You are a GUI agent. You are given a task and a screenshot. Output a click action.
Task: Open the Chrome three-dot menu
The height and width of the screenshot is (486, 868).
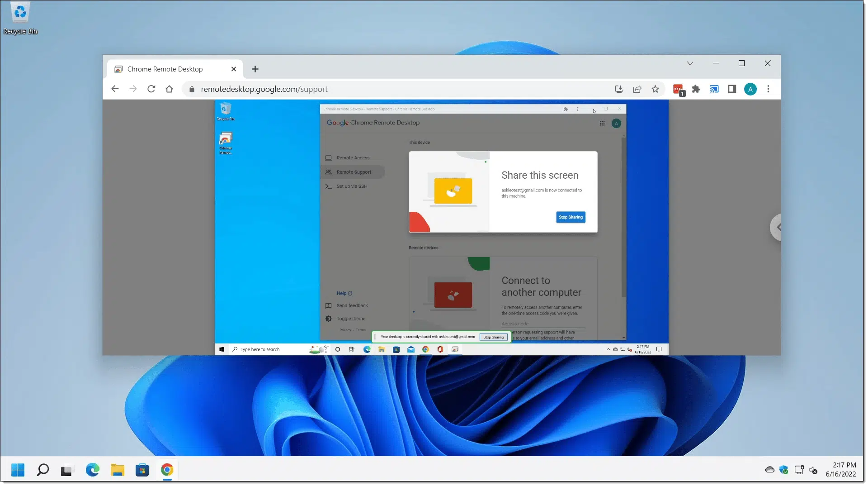coord(768,89)
